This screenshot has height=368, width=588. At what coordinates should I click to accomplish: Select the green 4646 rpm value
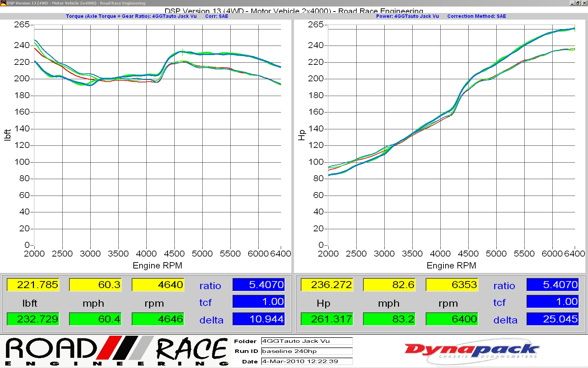click(158, 319)
